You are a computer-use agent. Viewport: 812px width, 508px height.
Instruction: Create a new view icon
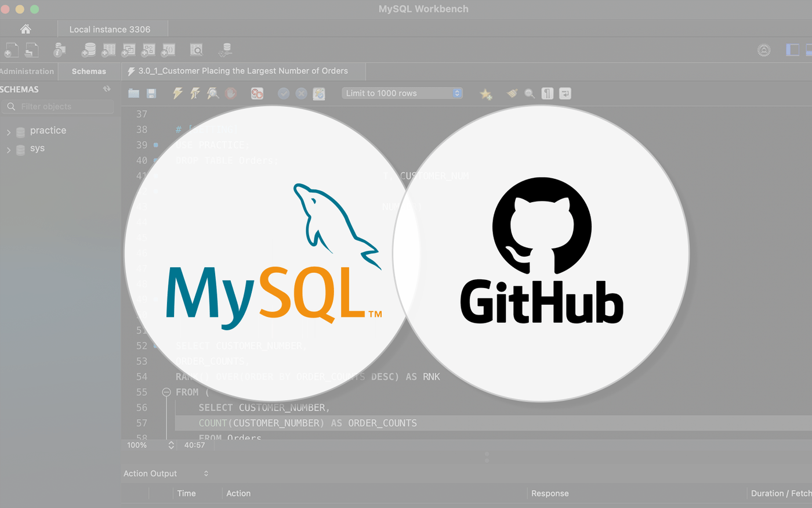128,51
